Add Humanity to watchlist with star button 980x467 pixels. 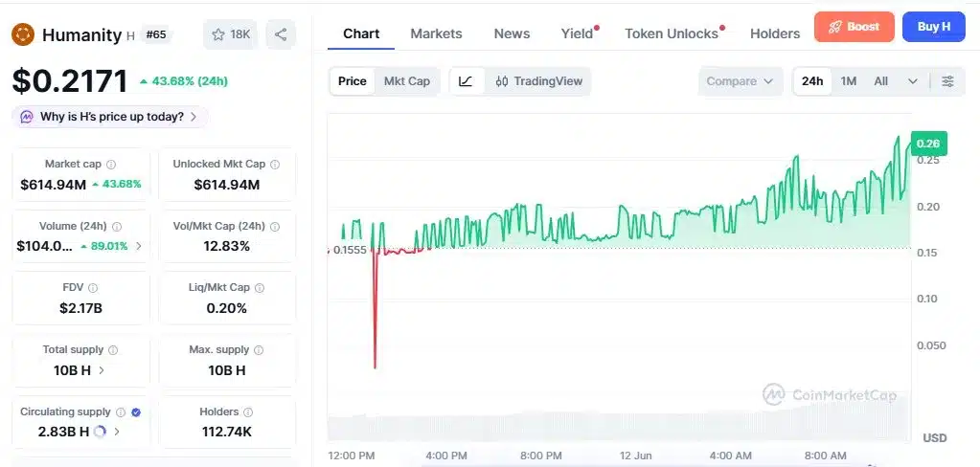(231, 34)
